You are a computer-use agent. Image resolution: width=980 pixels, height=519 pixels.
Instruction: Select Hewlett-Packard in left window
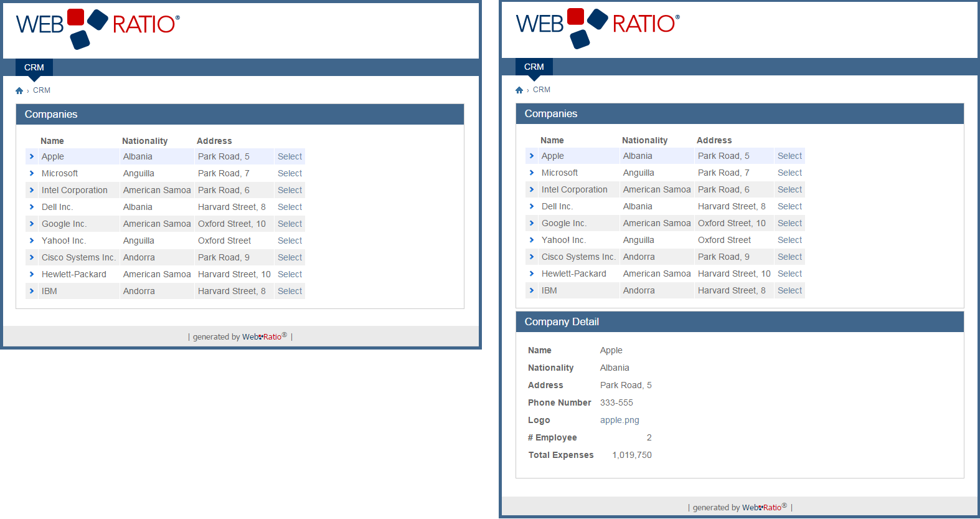coord(290,274)
